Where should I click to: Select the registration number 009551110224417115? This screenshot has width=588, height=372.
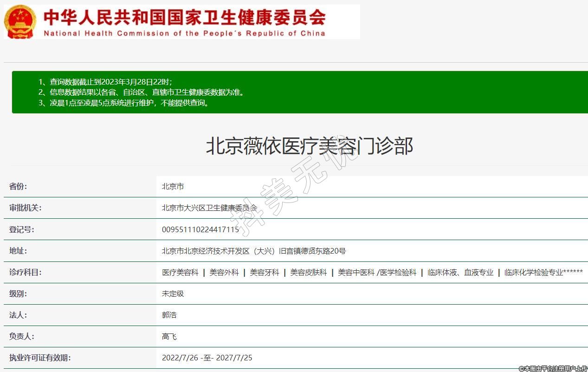pyautogui.click(x=200, y=229)
